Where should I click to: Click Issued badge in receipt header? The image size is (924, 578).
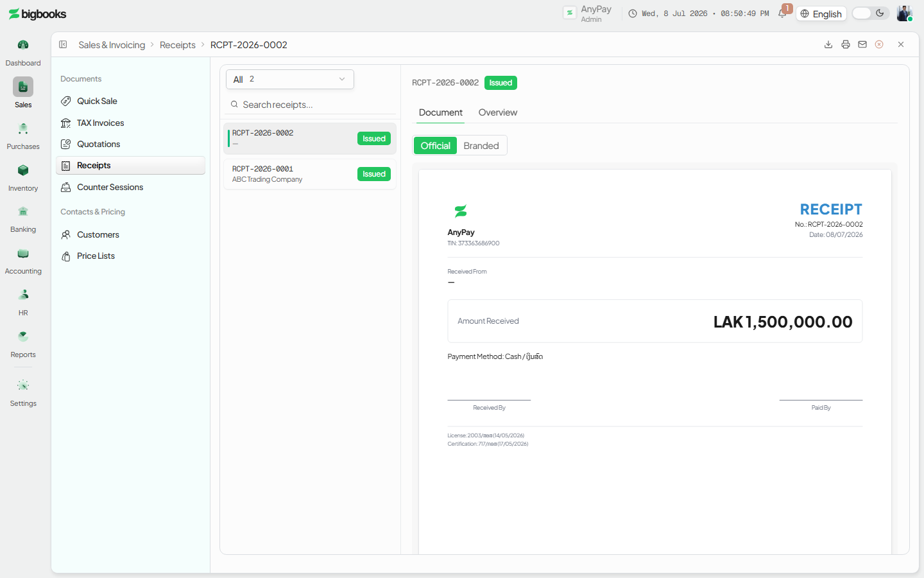[x=501, y=83]
